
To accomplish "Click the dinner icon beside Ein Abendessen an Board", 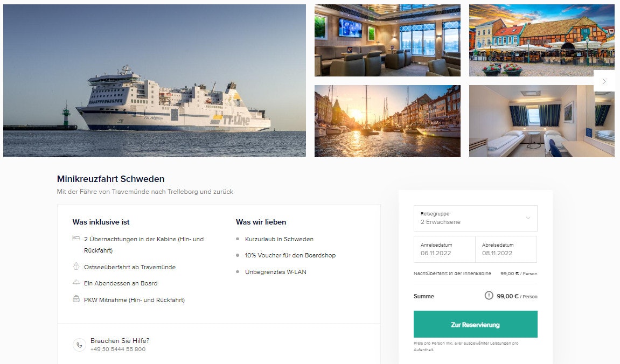I will tap(75, 283).
